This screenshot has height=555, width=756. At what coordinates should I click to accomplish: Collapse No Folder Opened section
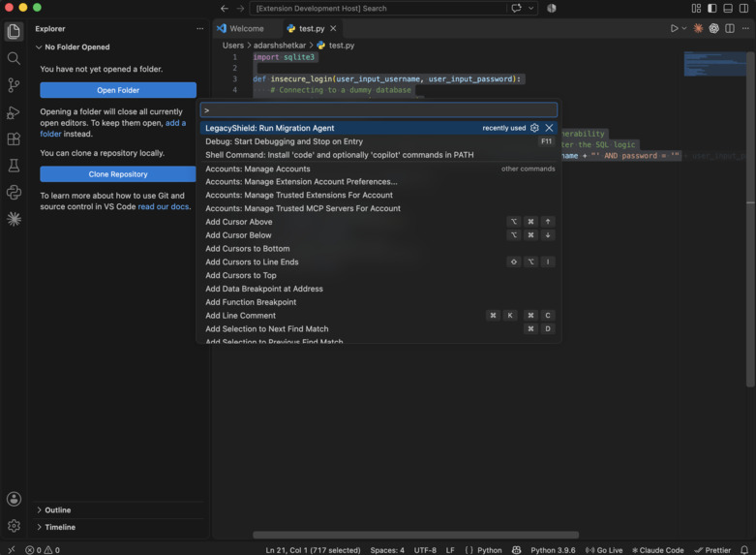click(x=73, y=46)
